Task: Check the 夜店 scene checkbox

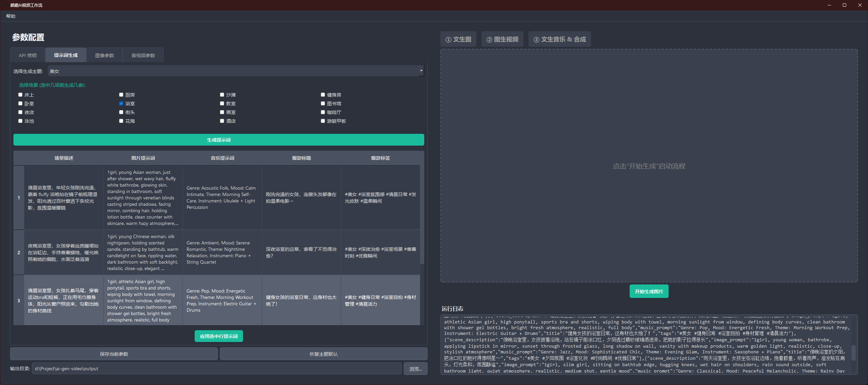Action: click(21, 112)
